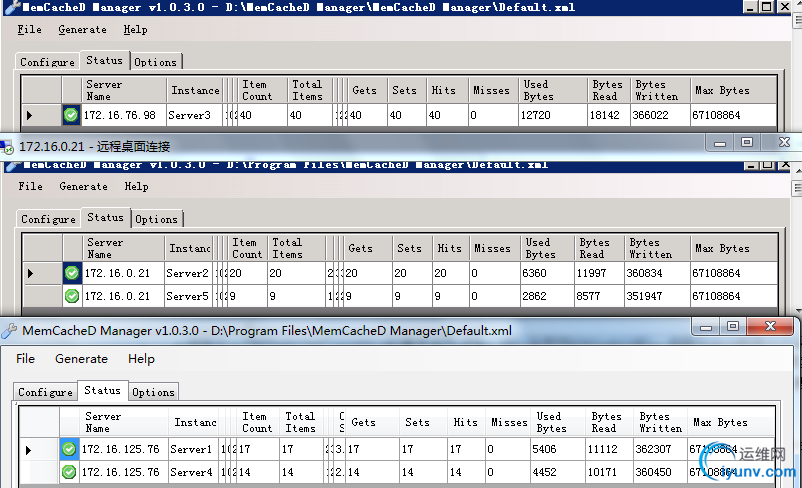The width and height of the screenshot is (802, 488).
Task: Switch to Configure tab in front window
Action: pyautogui.click(x=46, y=392)
